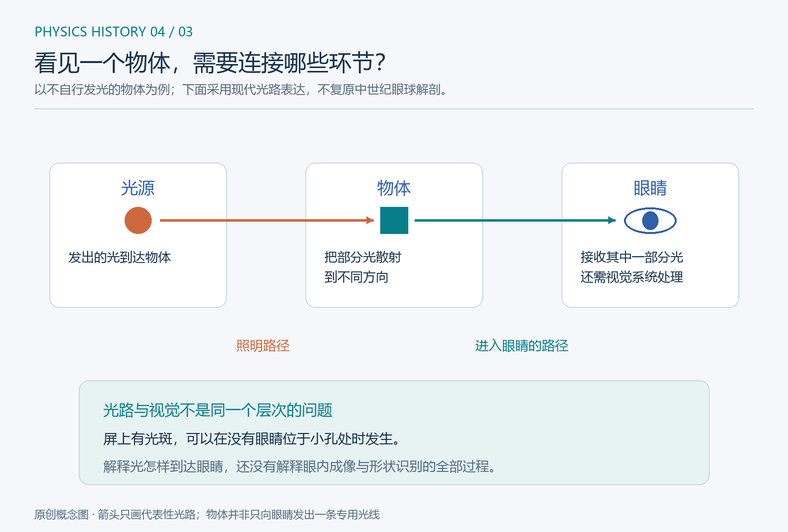Click the teal arrow from object to eye
Screen dimensions: 788x532
pos(515,220)
